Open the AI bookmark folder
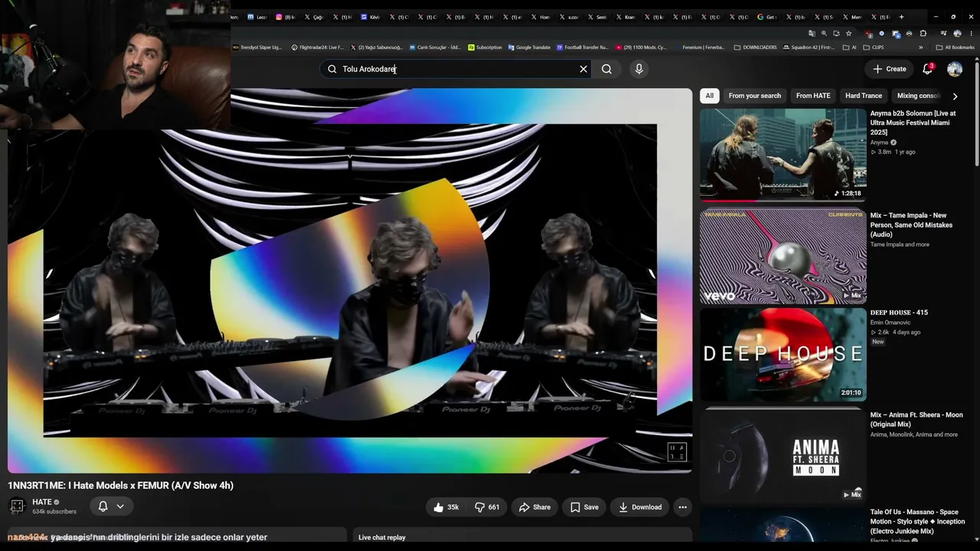980x551 pixels. click(x=848, y=47)
